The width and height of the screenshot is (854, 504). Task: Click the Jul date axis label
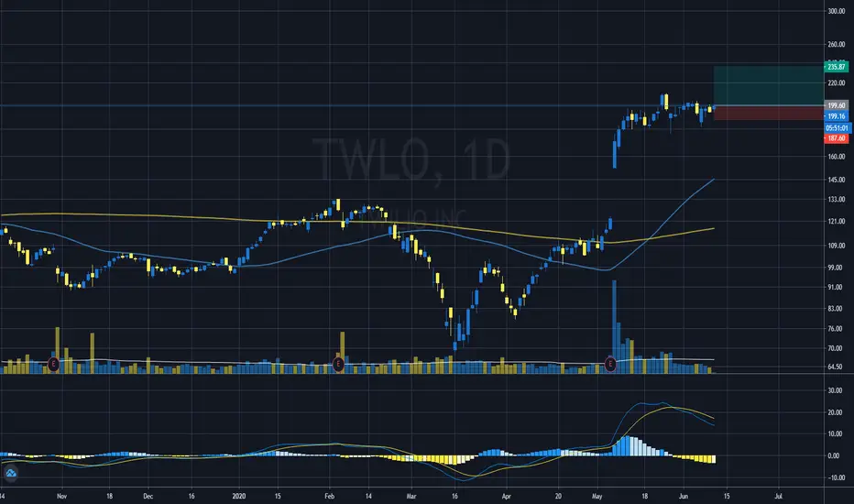778,497
